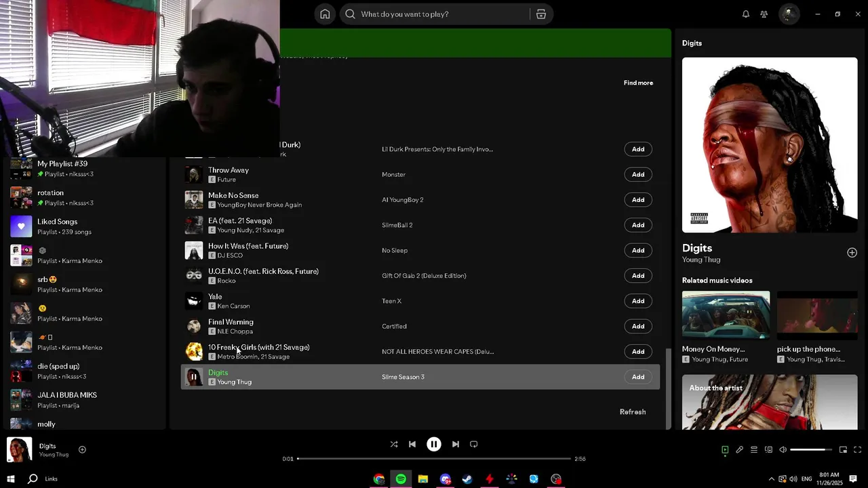Open the Friend Activity icon

(764, 14)
